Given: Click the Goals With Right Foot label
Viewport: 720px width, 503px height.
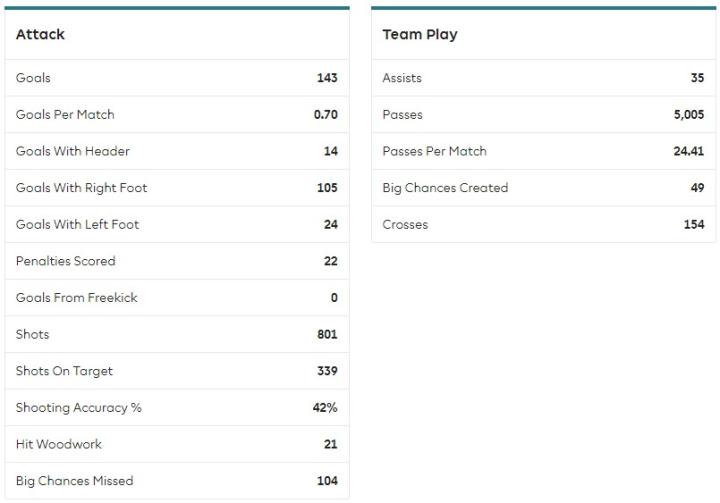Looking at the screenshot, I should [81, 188].
